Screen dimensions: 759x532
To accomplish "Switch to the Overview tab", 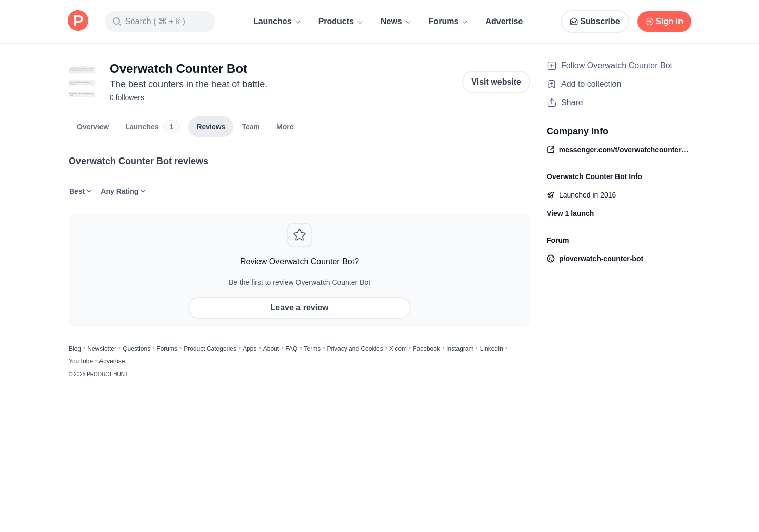I will click(93, 127).
